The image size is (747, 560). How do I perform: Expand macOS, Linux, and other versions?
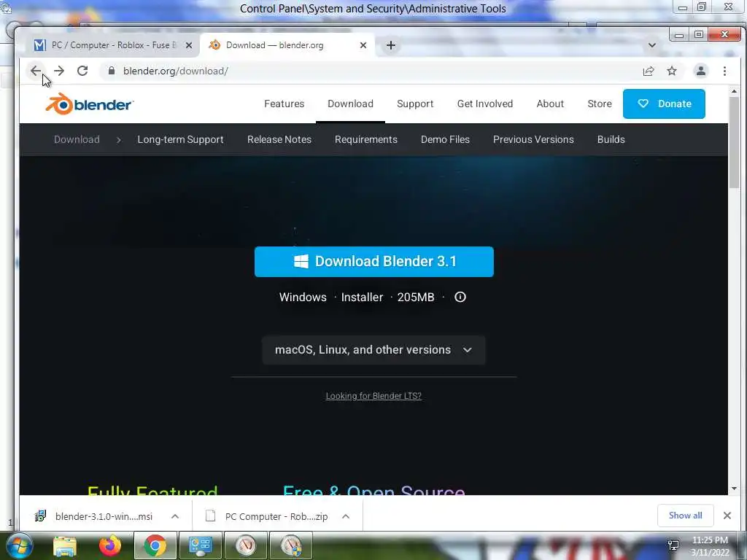pos(374,350)
